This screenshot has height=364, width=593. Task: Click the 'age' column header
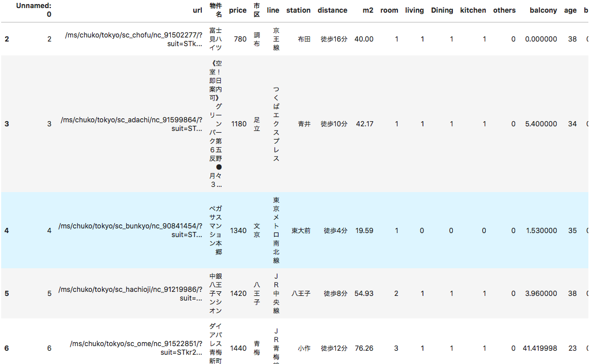tap(571, 10)
